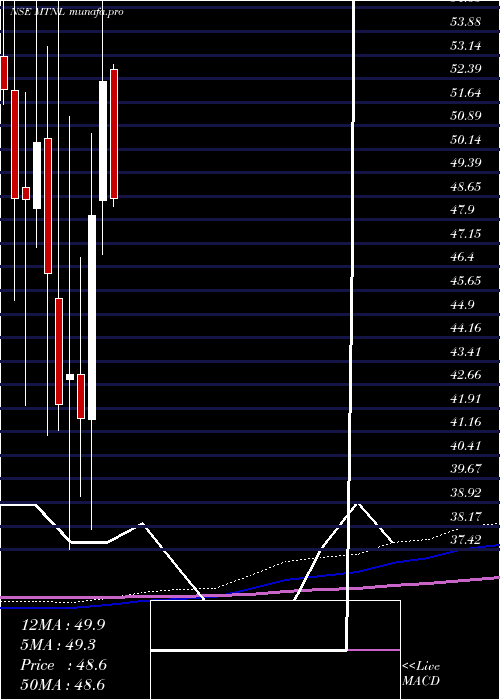Click the 50.14 price axis label
500x700 pixels.
466,140
